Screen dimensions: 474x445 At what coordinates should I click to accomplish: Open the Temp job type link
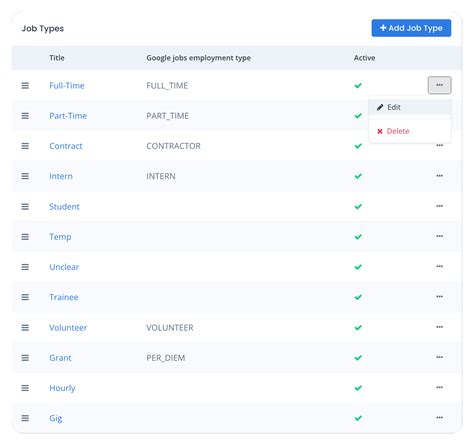point(60,237)
